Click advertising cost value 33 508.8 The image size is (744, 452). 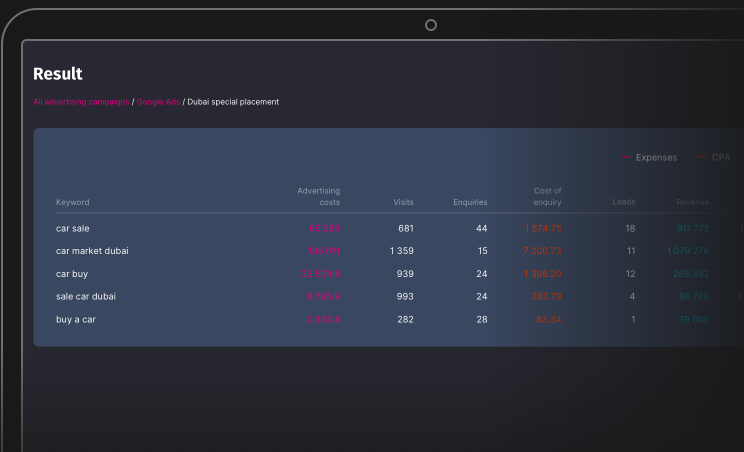(x=320, y=274)
